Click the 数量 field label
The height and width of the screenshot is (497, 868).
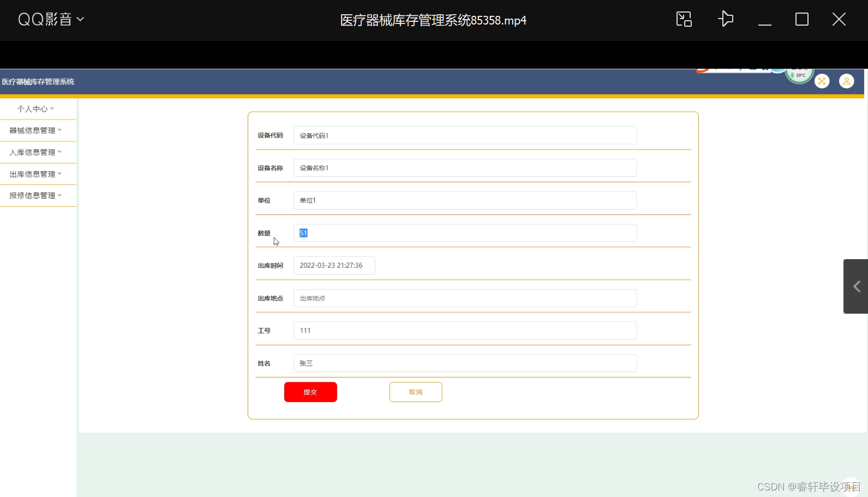pyautogui.click(x=264, y=233)
